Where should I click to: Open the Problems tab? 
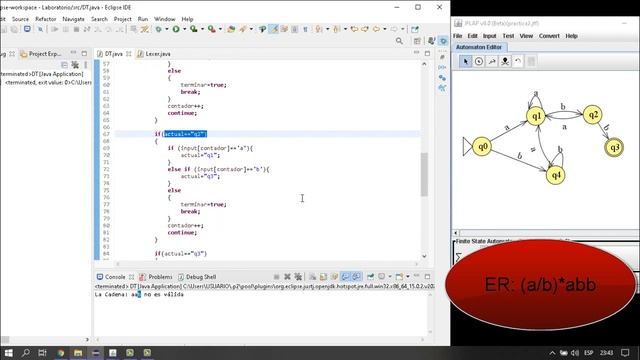pyautogui.click(x=160, y=277)
